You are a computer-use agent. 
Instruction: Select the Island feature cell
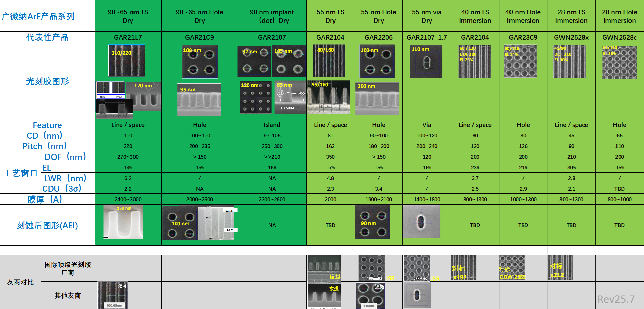[x=272, y=125]
